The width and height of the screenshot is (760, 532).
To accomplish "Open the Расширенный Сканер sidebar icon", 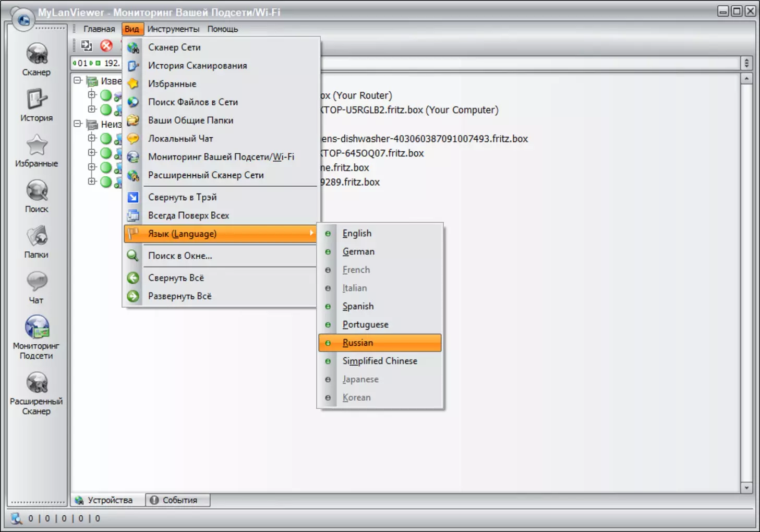I will pos(37,384).
